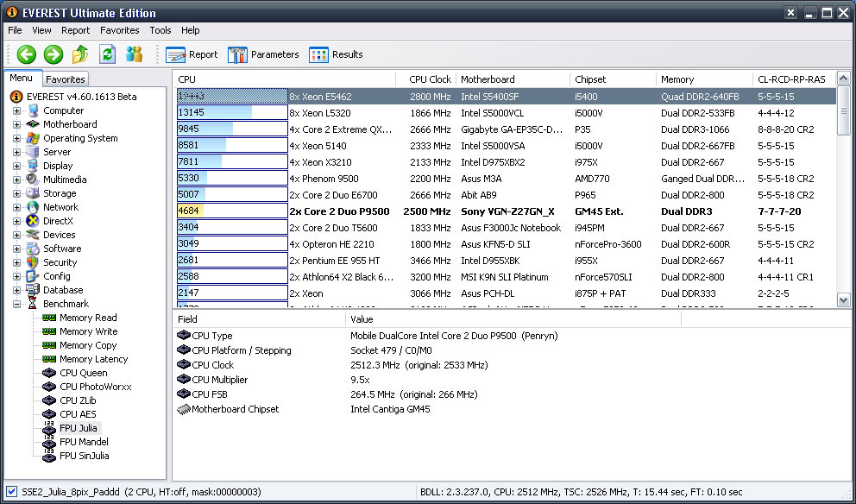This screenshot has height=504, width=856.
Task: Expand the Display tree node
Action: pyautogui.click(x=17, y=166)
